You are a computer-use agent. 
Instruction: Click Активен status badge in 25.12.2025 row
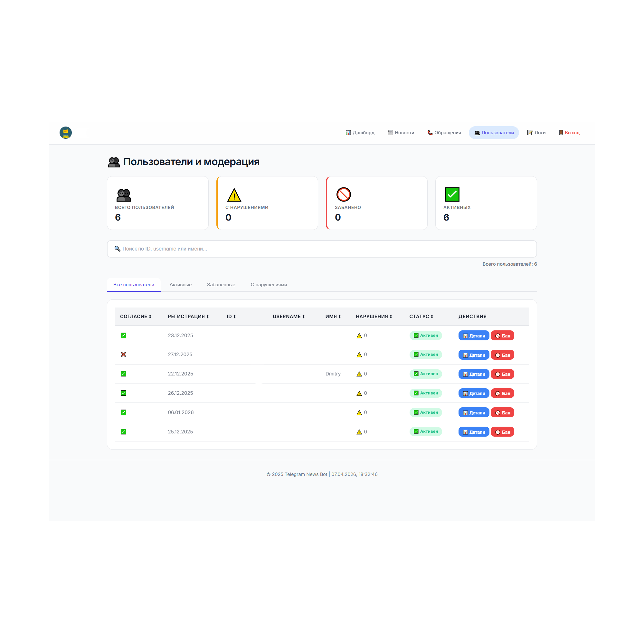click(426, 431)
